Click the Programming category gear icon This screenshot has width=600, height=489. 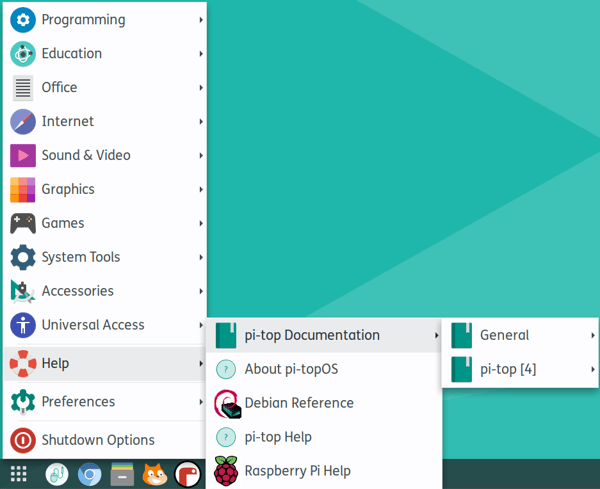click(x=23, y=20)
